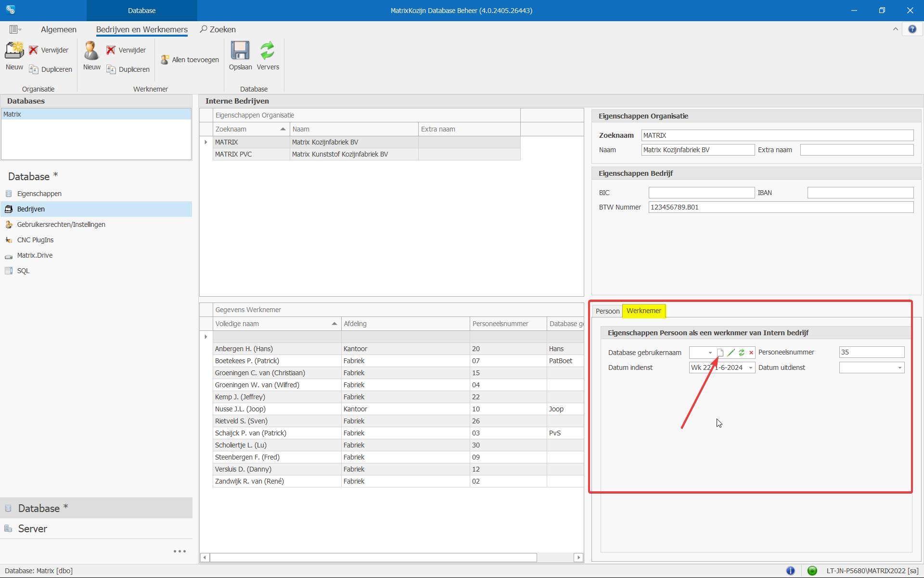Click the green pencil edit icon

tap(731, 353)
